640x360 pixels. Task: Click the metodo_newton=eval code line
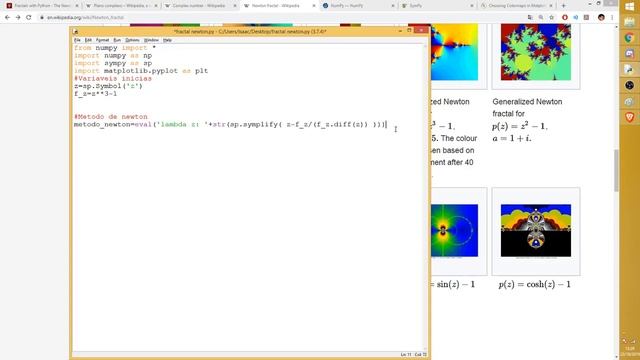[x=230, y=124]
